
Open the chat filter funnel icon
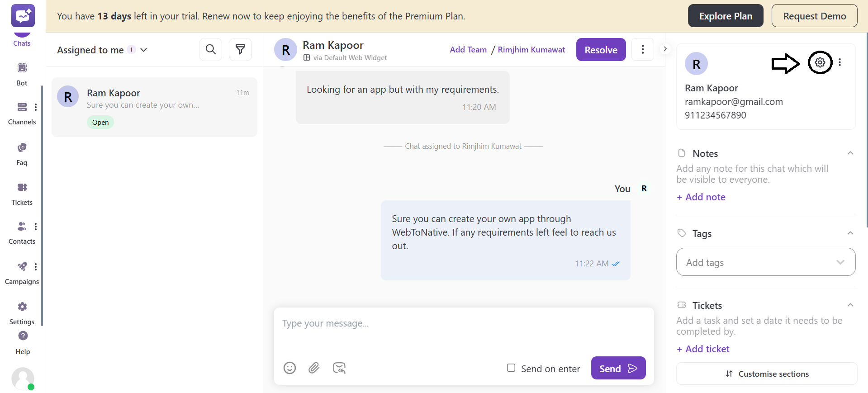[240, 49]
